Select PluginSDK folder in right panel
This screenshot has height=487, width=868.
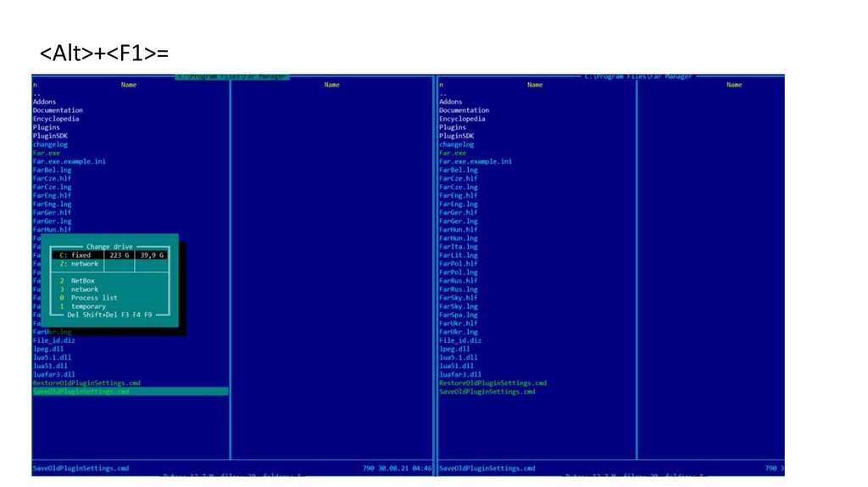click(456, 136)
